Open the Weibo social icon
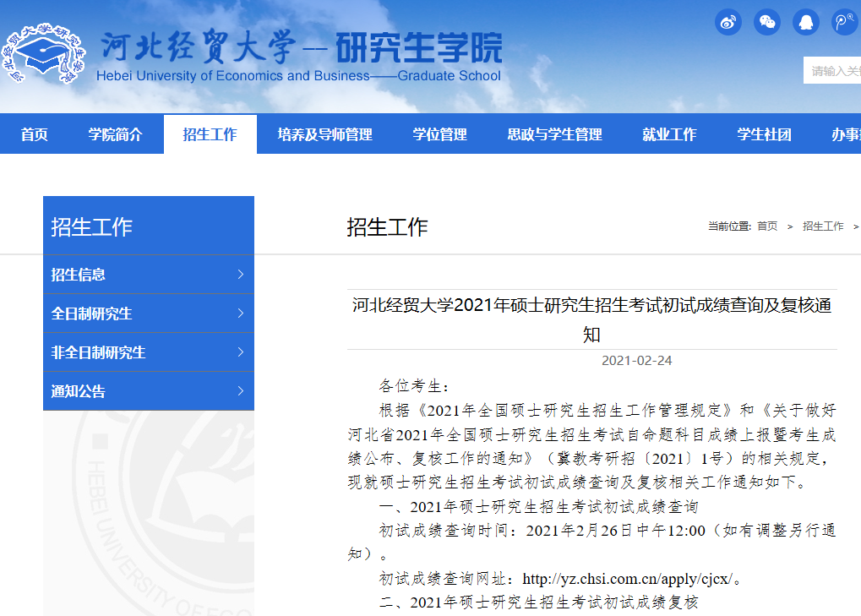Viewport: 861px width, 616px height. pos(727,22)
